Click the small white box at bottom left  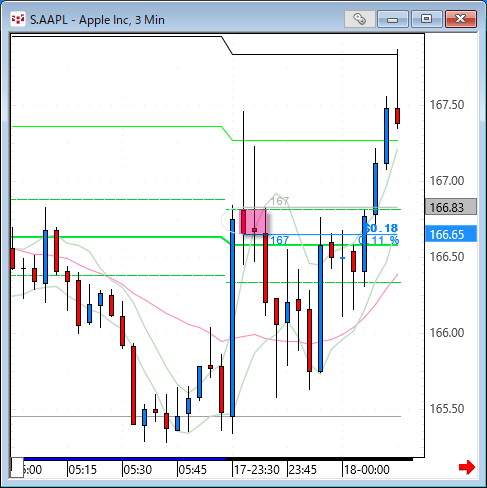pos(17,467)
